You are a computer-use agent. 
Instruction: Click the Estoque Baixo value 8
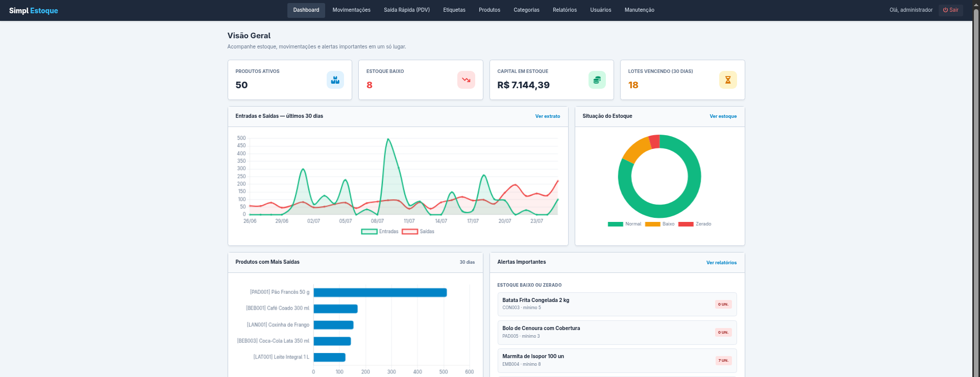coord(370,85)
